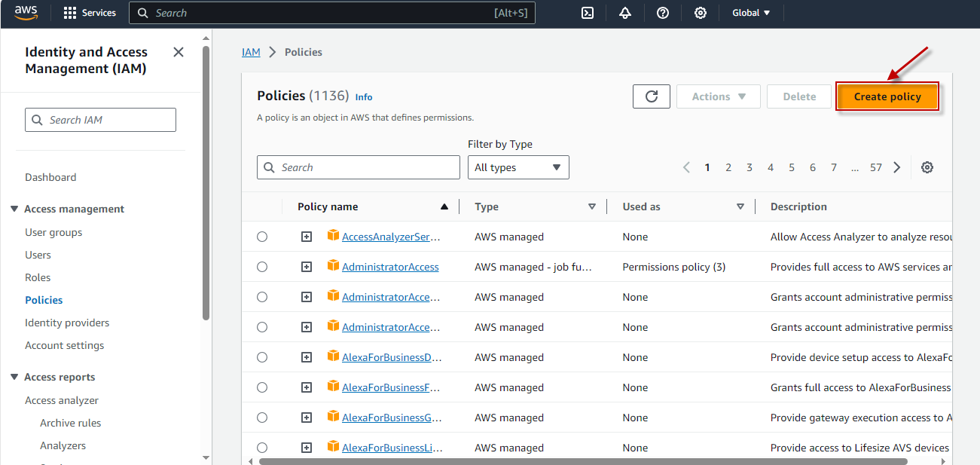Navigate to Users in the sidebar

(x=38, y=255)
